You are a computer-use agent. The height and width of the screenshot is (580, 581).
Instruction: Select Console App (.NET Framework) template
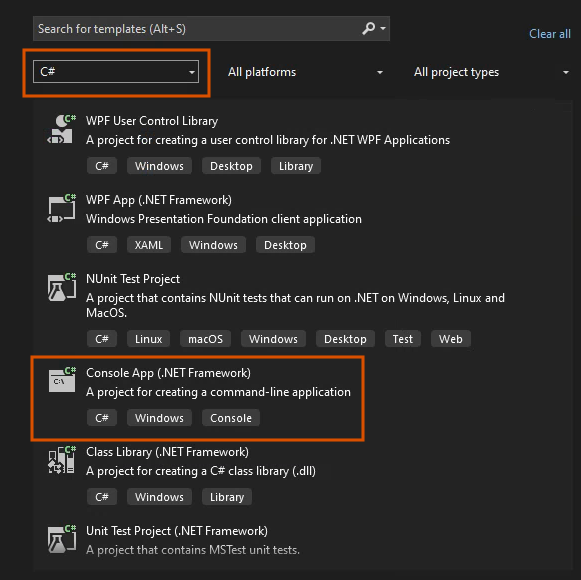(197, 398)
